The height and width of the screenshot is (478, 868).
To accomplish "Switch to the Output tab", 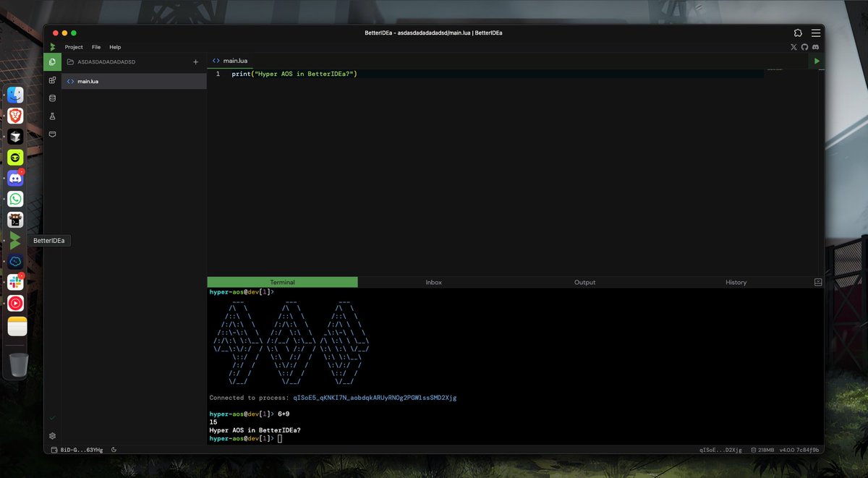I will 584,282.
